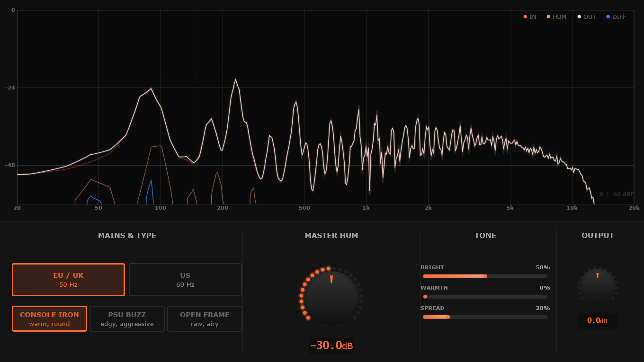Click the -30.0 dB Master Hum readout
The image size is (644, 362).
coord(331,345)
